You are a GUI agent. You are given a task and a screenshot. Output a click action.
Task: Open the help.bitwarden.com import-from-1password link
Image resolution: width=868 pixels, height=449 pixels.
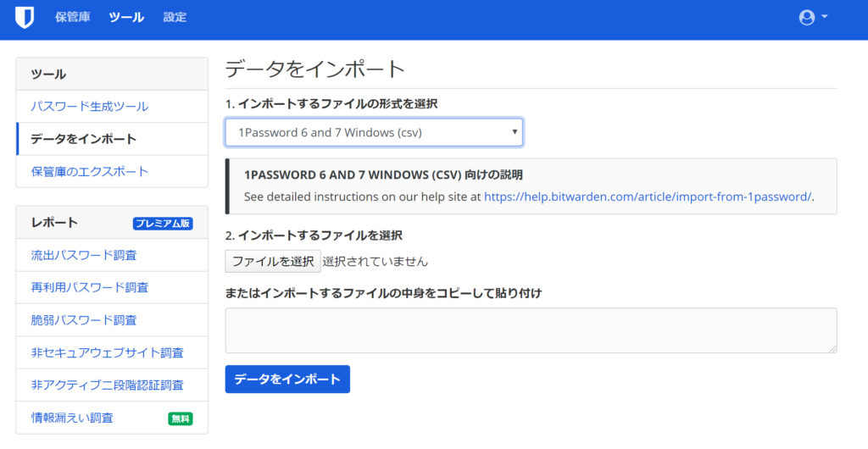pyautogui.click(x=648, y=197)
